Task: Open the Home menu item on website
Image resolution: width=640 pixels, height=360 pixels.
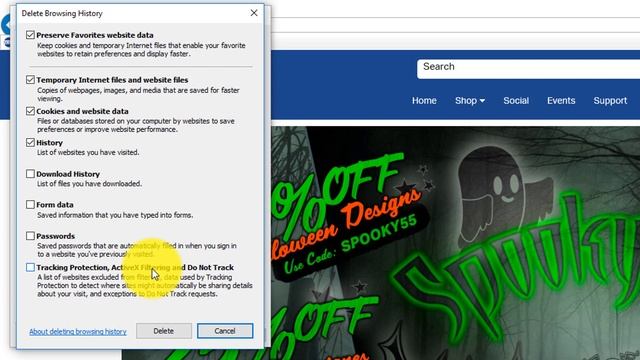Action: (x=424, y=101)
